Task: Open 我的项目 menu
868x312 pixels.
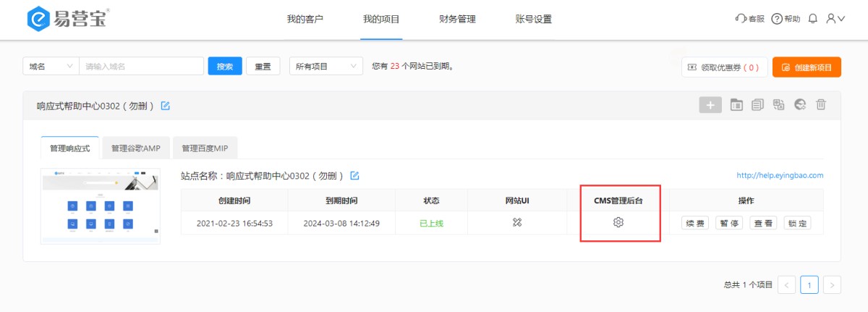Action: point(381,20)
